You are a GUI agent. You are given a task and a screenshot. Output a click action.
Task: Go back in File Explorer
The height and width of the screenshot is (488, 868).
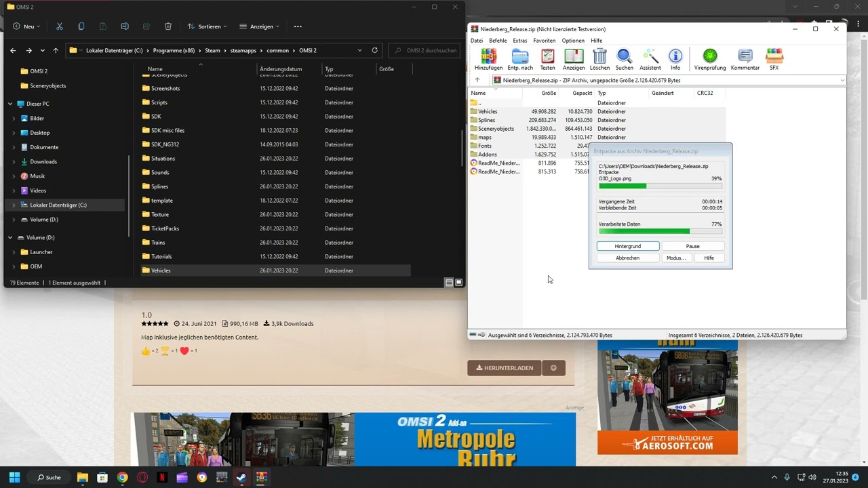(13, 50)
